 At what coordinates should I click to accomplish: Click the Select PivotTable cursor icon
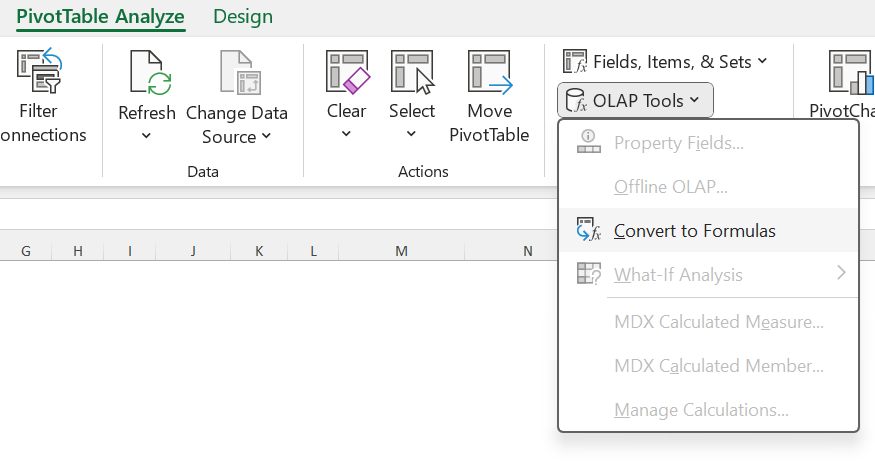[x=412, y=72]
